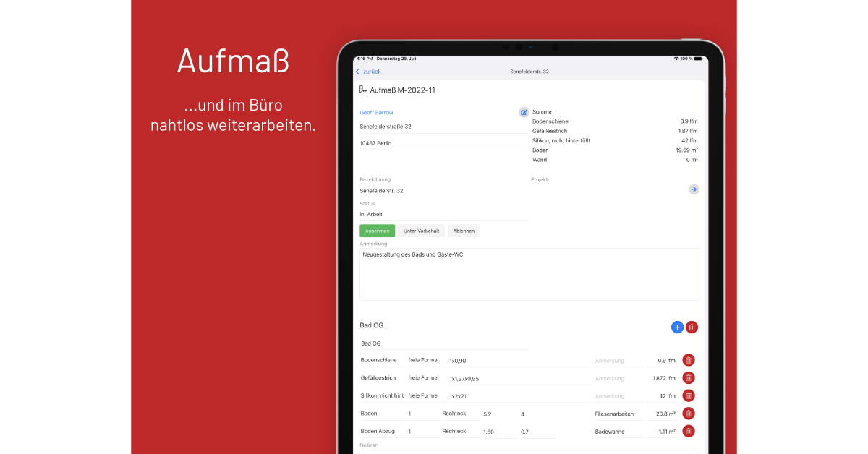Open the Rechteck selector in Boden Abzug row
Screen dimensions: 868x454
point(454,432)
